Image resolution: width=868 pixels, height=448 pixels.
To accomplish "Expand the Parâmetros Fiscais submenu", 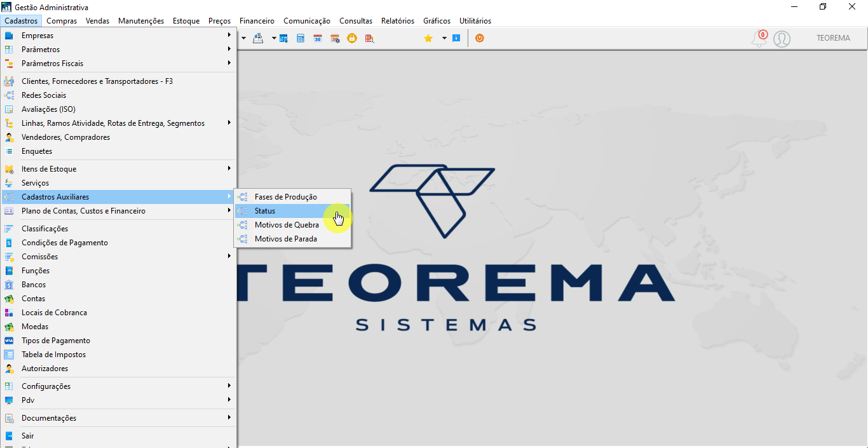I will click(x=229, y=64).
